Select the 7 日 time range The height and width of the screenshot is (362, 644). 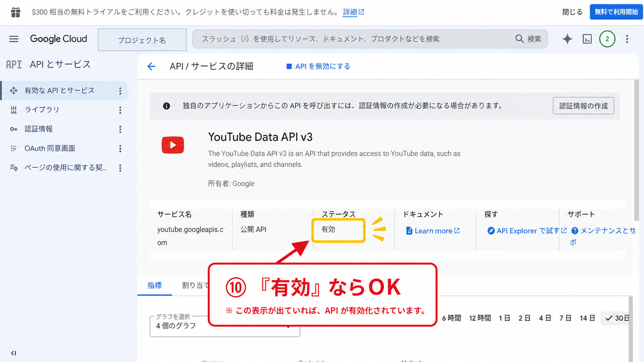(x=565, y=318)
